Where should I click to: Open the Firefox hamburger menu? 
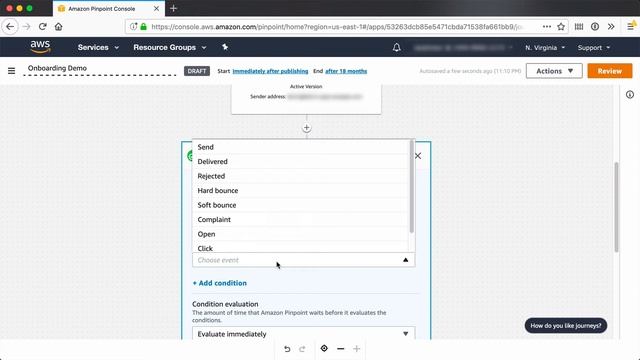[x=631, y=26]
